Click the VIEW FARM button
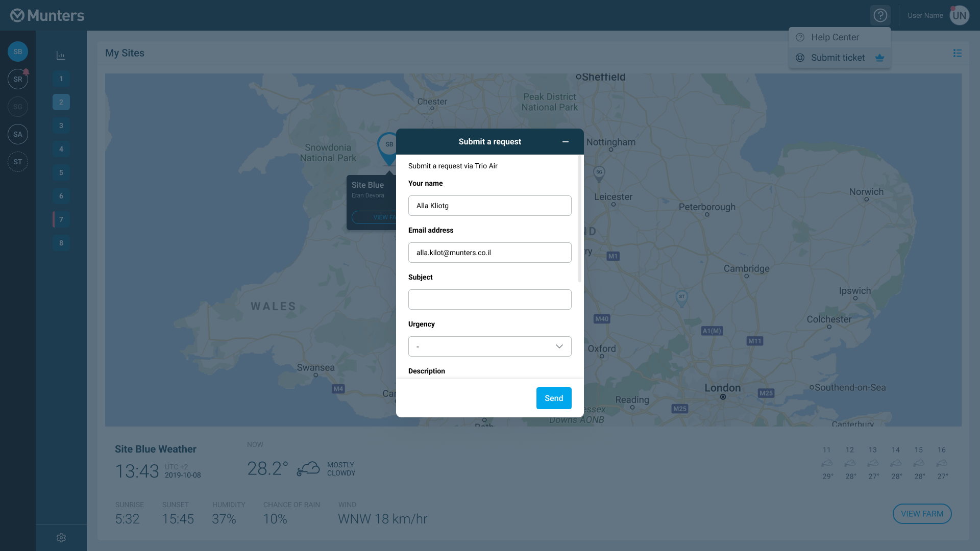Viewport: 980px width, 551px height. pyautogui.click(x=922, y=514)
